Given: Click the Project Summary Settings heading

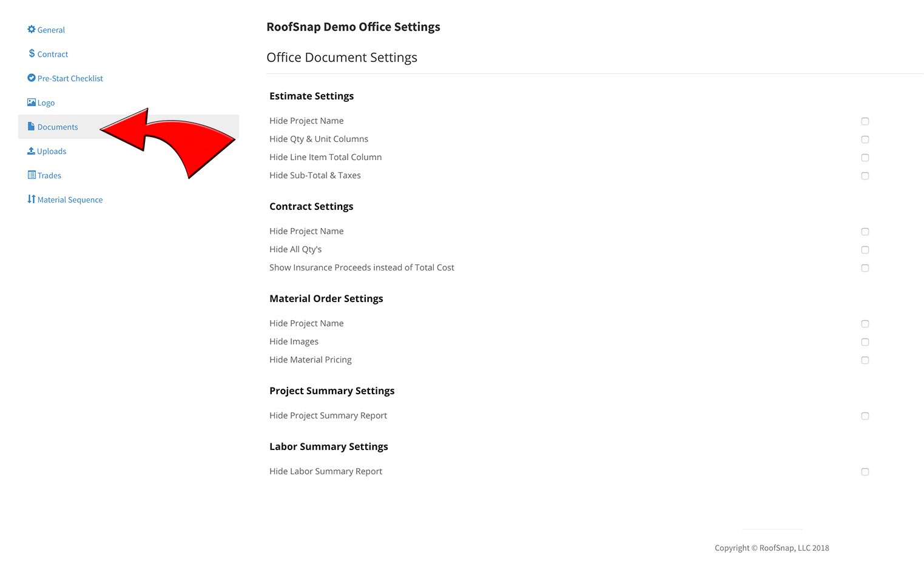Looking at the screenshot, I should point(332,391).
